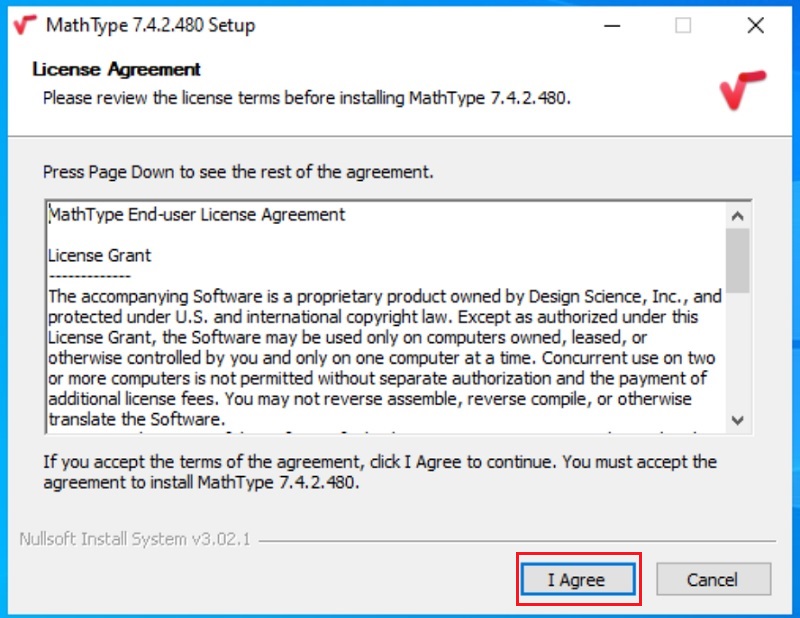The width and height of the screenshot is (800, 618).
Task: Click the license scrollbar up arrow
Action: (x=738, y=215)
